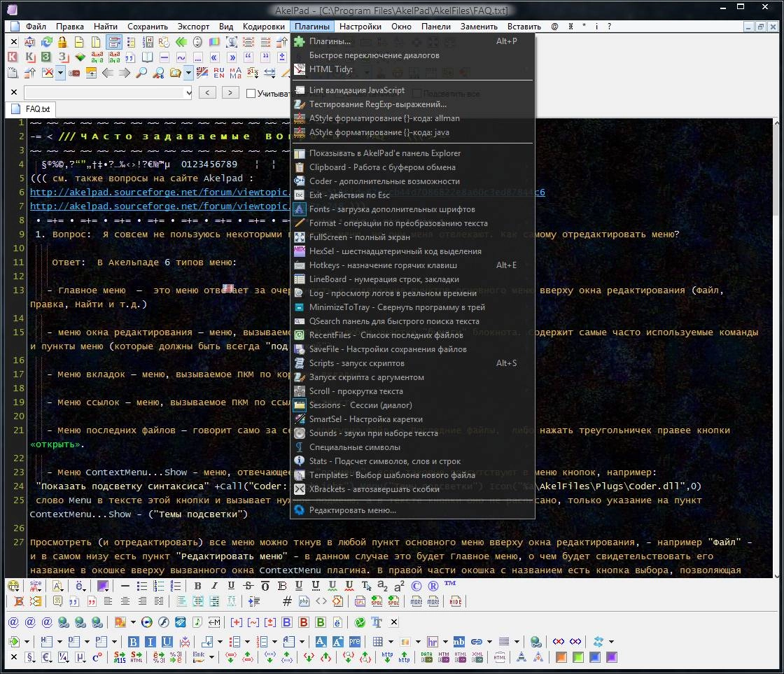Click the php tag icon
Image resolution: width=784 pixels, height=674 pixels.
coord(304,601)
